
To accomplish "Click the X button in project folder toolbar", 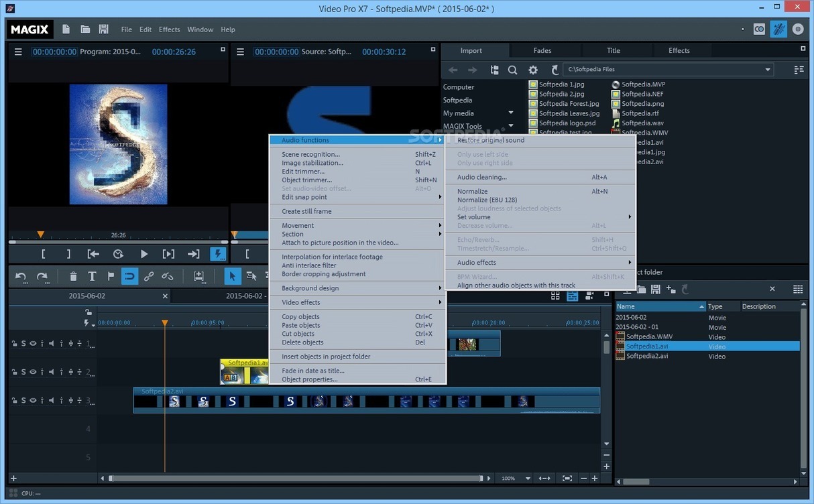I will [x=772, y=289].
